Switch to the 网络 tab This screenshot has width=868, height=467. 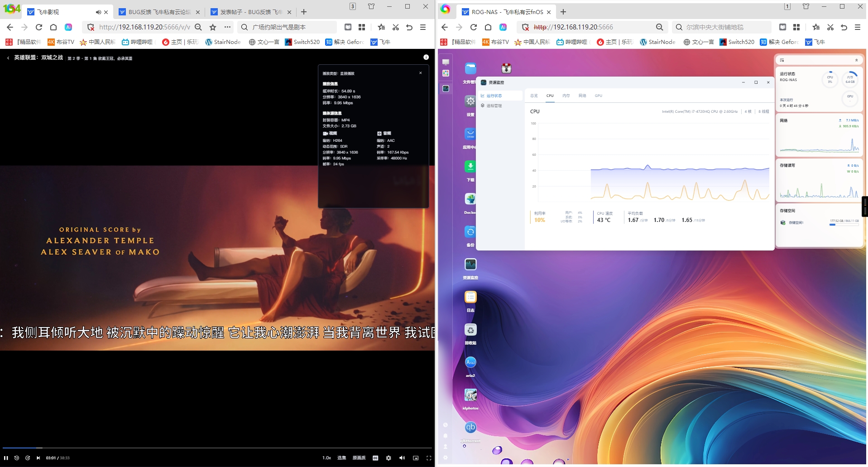(583, 96)
